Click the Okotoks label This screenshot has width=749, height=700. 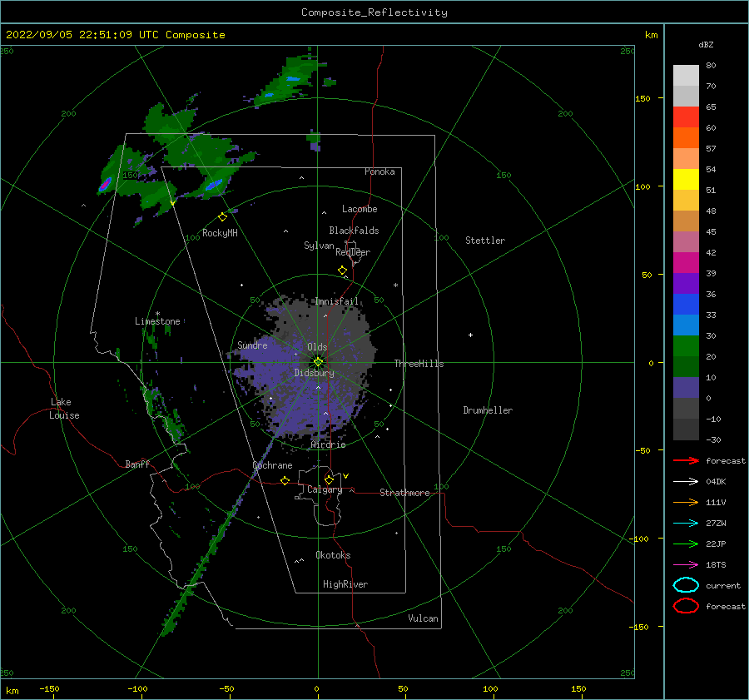click(333, 555)
